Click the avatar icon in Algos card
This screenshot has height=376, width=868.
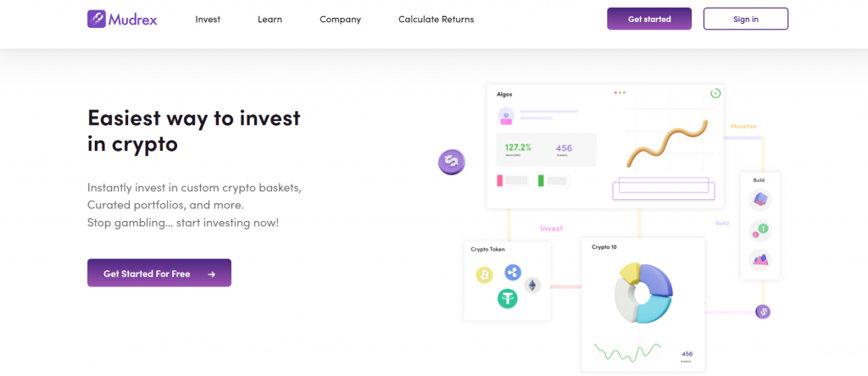click(x=506, y=116)
